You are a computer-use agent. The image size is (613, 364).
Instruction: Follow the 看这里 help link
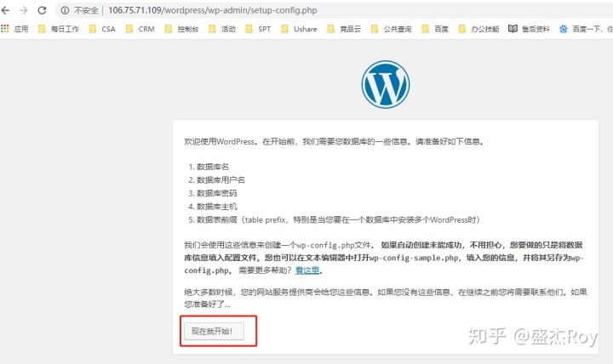coord(307,270)
